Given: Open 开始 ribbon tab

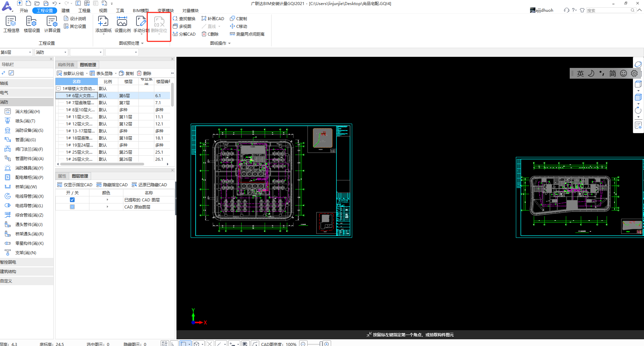Looking at the screenshot, I should pyautogui.click(x=24, y=10).
